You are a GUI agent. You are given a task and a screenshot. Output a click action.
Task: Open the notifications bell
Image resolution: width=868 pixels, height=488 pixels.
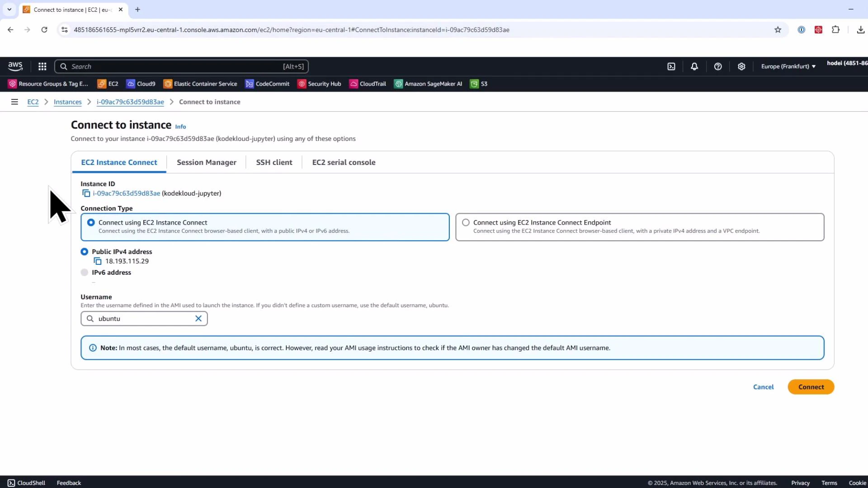tap(694, 66)
